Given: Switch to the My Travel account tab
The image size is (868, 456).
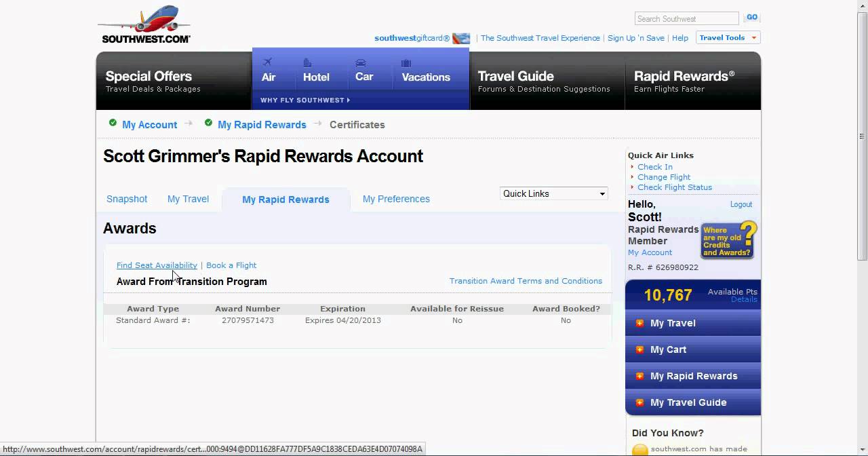Looking at the screenshot, I should (188, 199).
